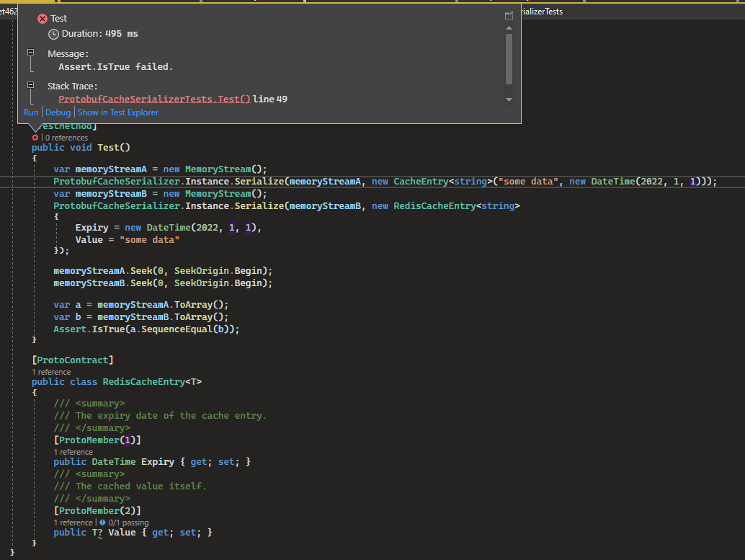Click the tooltip scrollbar thumb
This screenshot has height=560, width=745.
pos(509,59)
